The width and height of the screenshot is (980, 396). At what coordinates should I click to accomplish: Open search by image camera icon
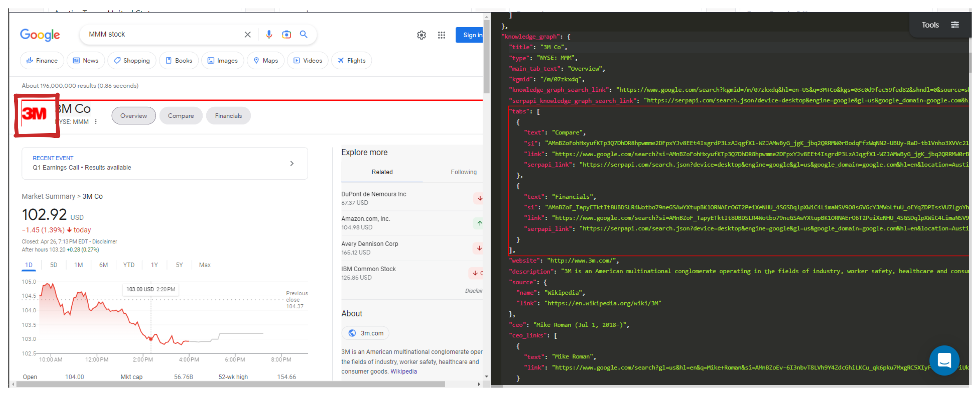286,35
